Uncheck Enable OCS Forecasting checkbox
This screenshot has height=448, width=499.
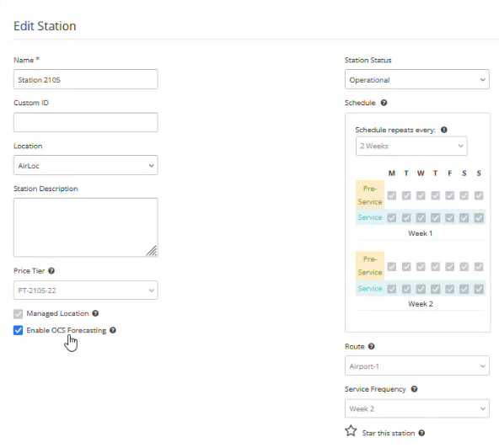(19, 330)
